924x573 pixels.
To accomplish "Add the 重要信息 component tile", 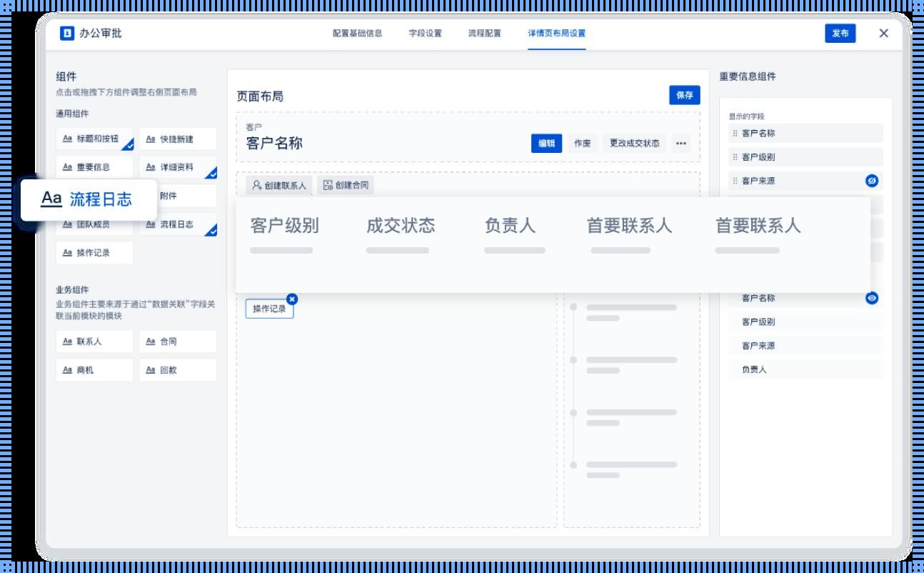I will click(x=94, y=167).
